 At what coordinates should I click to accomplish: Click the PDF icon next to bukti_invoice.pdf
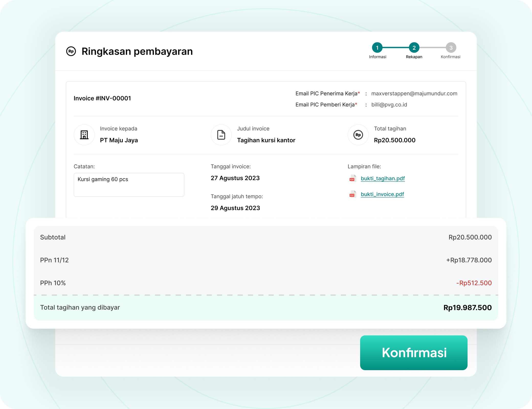[353, 194]
